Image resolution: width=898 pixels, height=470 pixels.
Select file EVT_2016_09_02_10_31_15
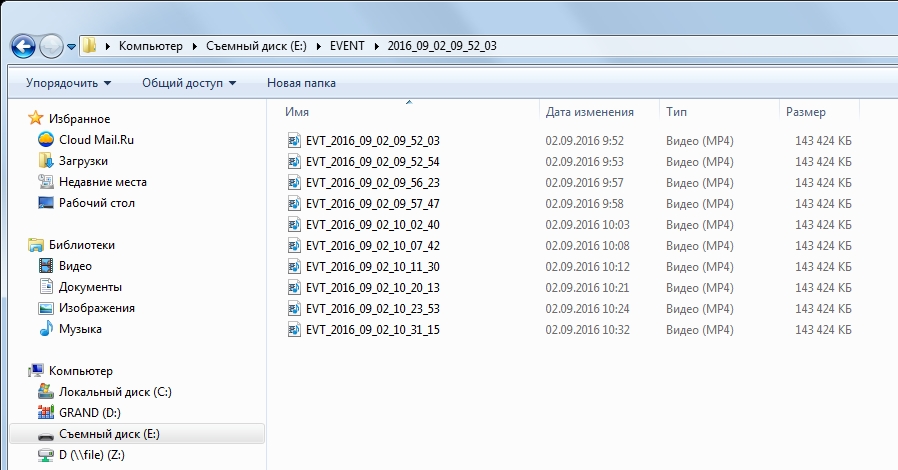click(x=372, y=330)
